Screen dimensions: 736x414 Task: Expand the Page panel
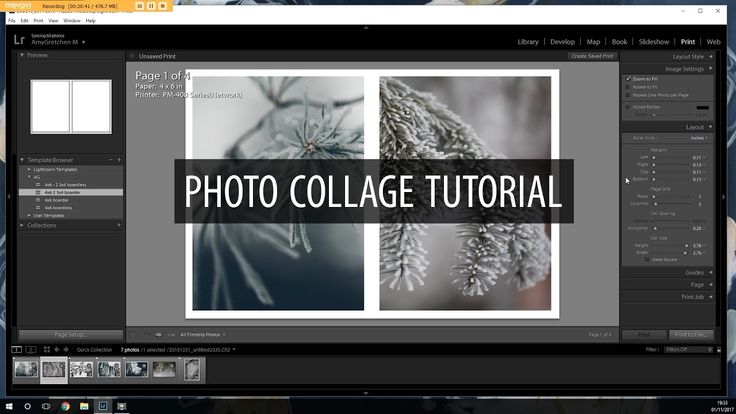point(711,284)
